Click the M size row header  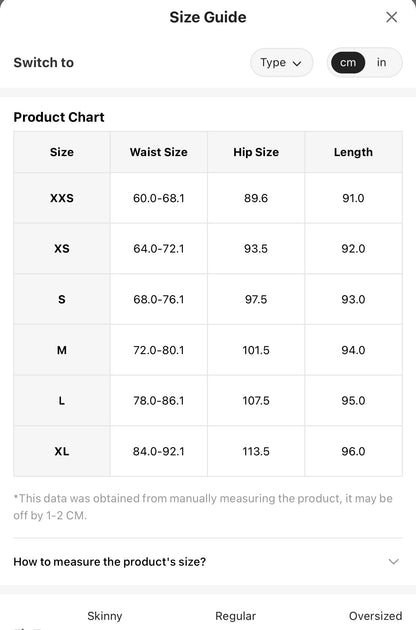pos(62,350)
